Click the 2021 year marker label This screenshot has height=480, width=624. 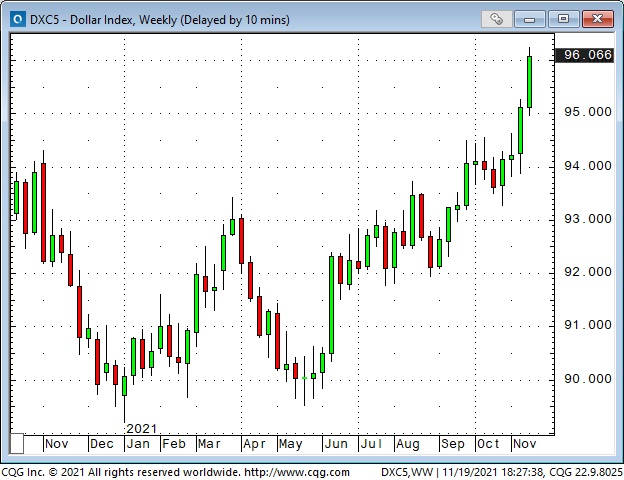coord(141,429)
